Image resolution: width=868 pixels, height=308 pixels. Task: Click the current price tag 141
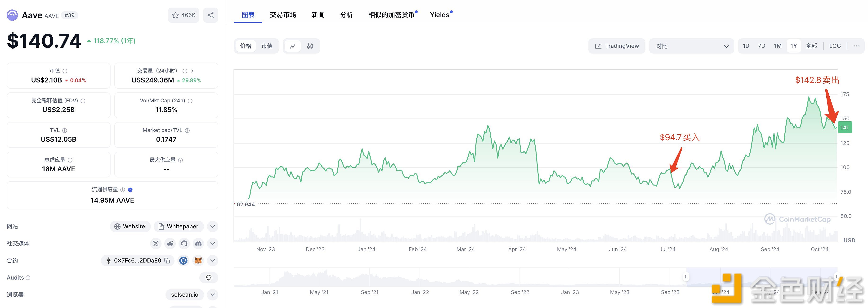(x=845, y=127)
